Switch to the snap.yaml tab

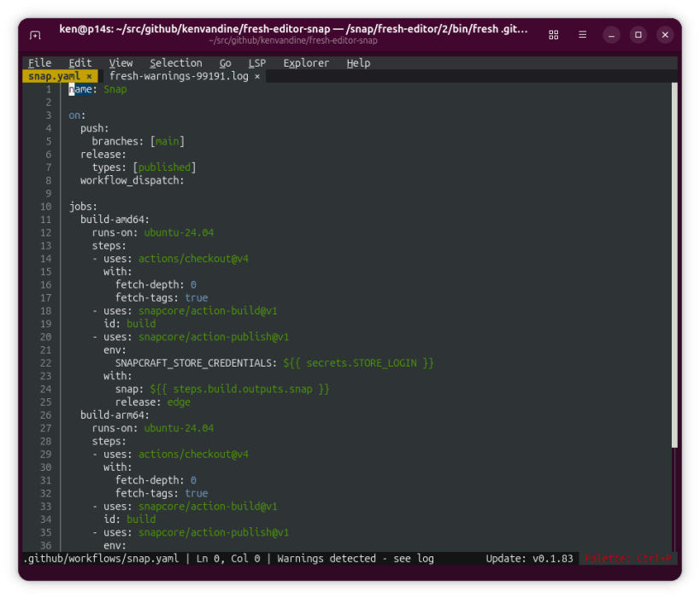click(55, 76)
